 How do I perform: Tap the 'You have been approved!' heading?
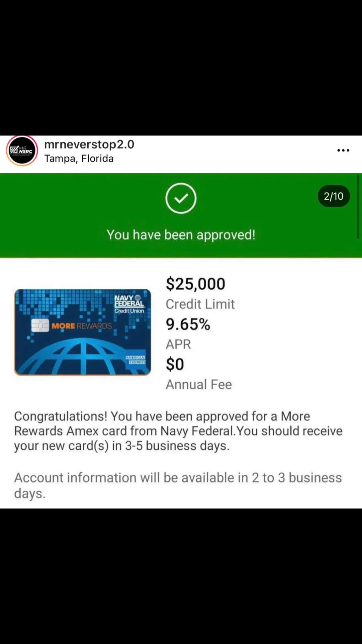click(181, 235)
